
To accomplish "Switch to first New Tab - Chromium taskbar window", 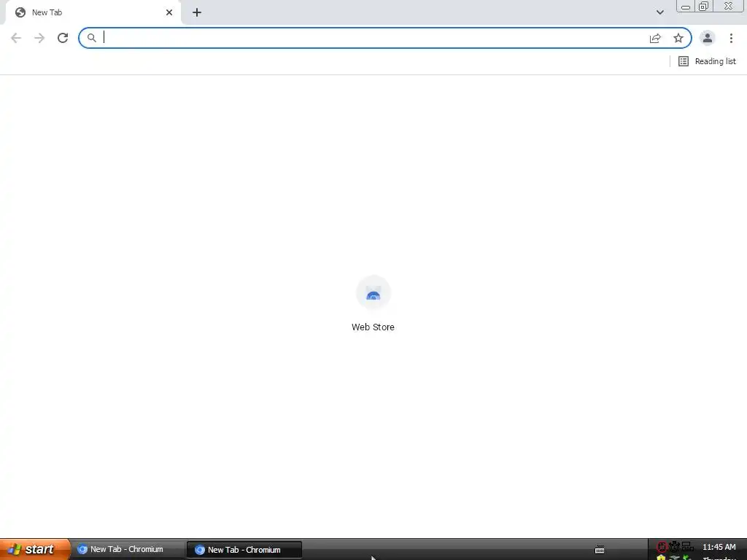I will click(127, 549).
